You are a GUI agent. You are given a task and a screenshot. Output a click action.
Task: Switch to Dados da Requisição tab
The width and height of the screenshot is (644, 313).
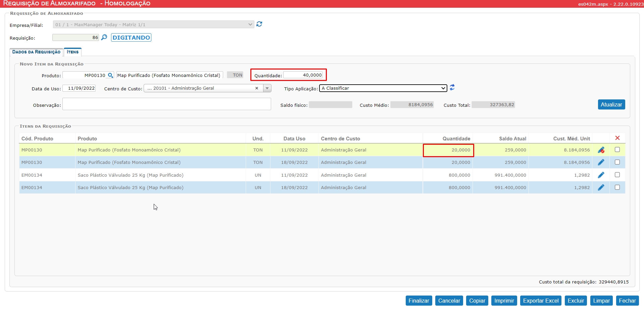(36, 52)
